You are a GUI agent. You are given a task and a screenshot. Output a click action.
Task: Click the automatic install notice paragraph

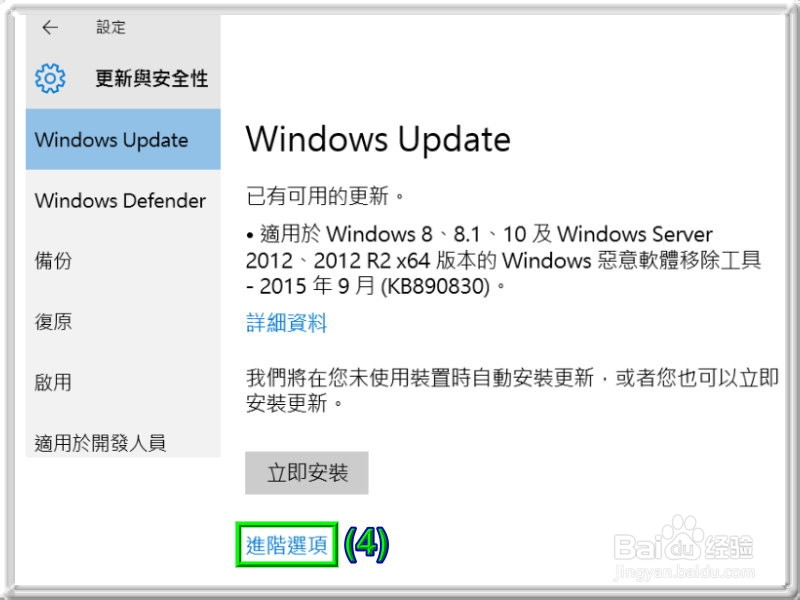(x=512, y=391)
